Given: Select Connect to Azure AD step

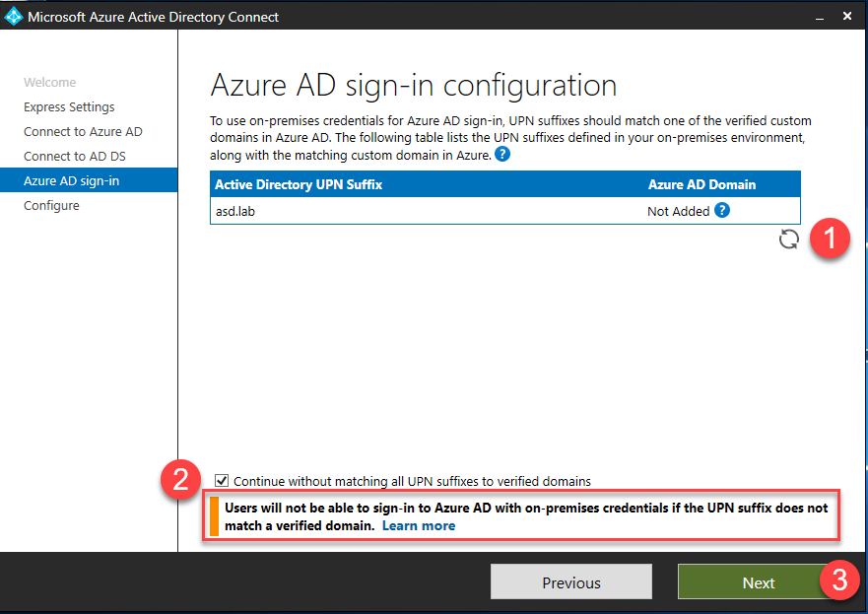Looking at the screenshot, I should pyautogui.click(x=83, y=132).
